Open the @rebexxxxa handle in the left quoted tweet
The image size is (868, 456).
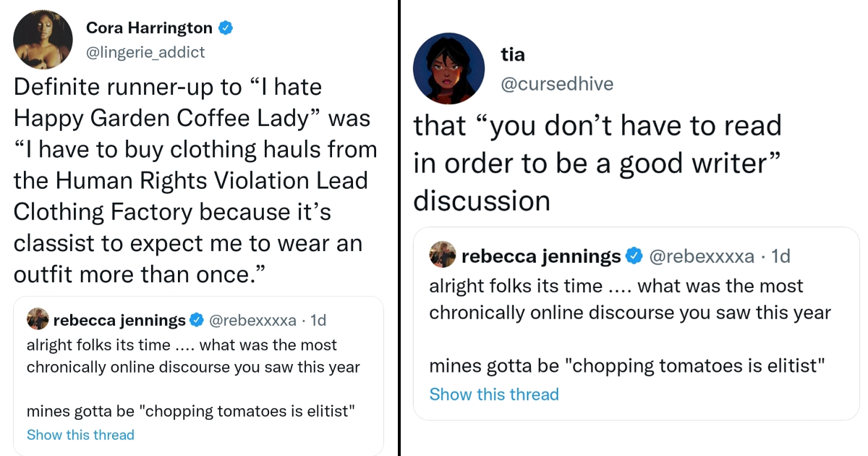tap(254, 319)
